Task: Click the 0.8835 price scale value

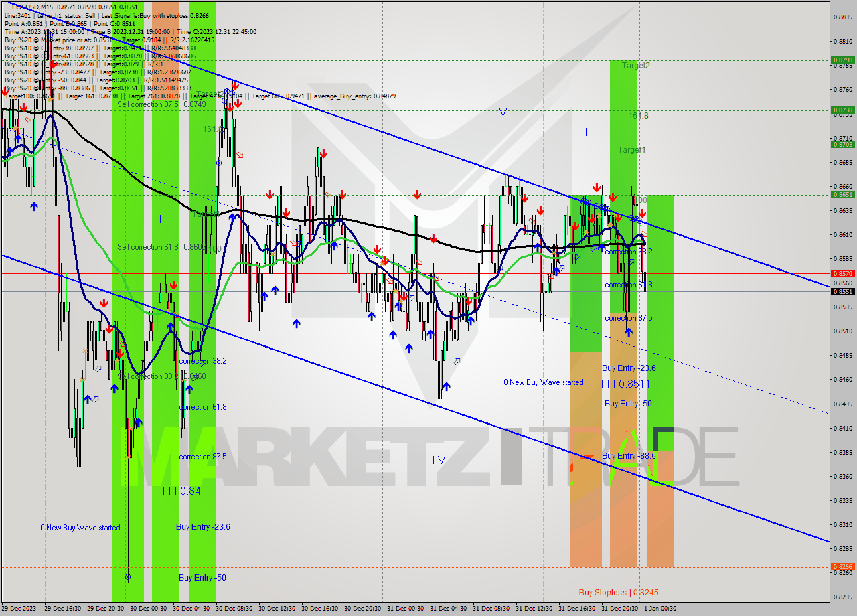Action: click(842, 17)
